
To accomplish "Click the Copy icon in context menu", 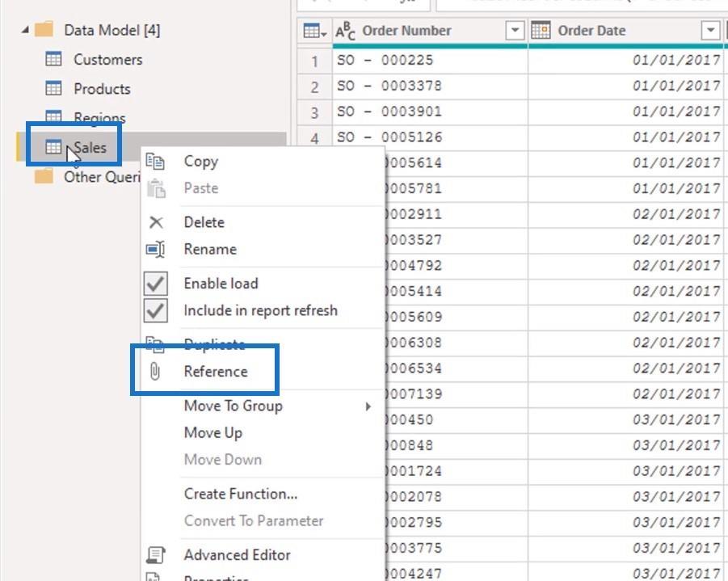I will tap(155, 161).
